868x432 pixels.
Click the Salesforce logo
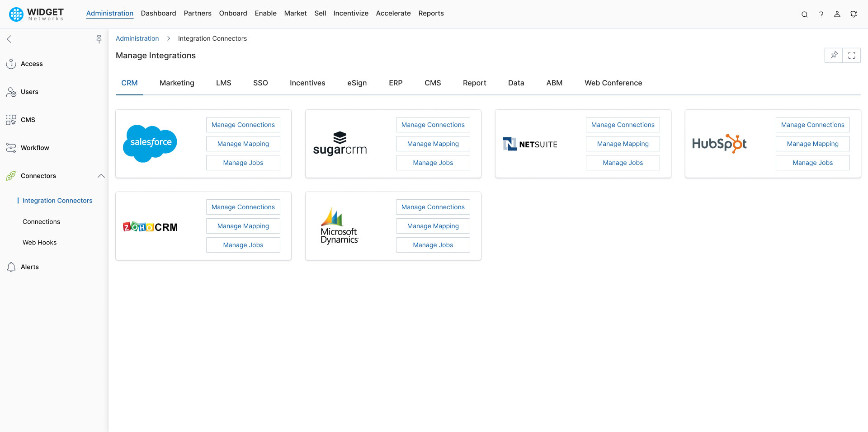pyautogui.click(x=150, y=144)
